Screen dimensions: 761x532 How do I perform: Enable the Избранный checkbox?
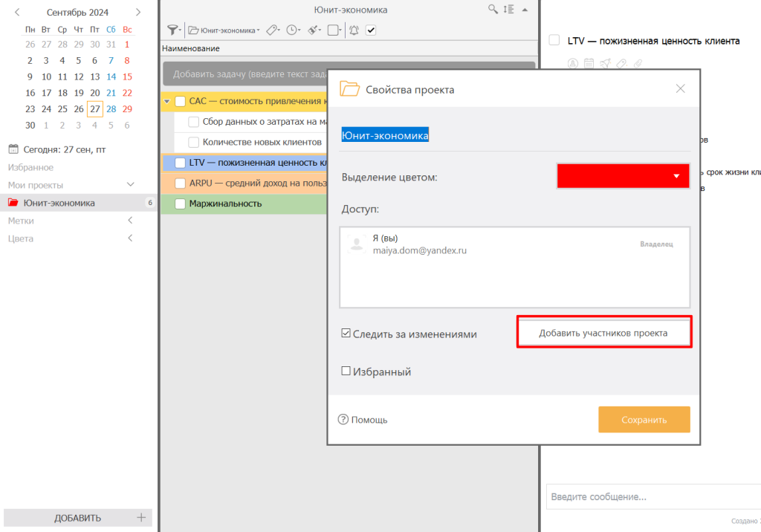pyautogui.click(x=346, y=372)
